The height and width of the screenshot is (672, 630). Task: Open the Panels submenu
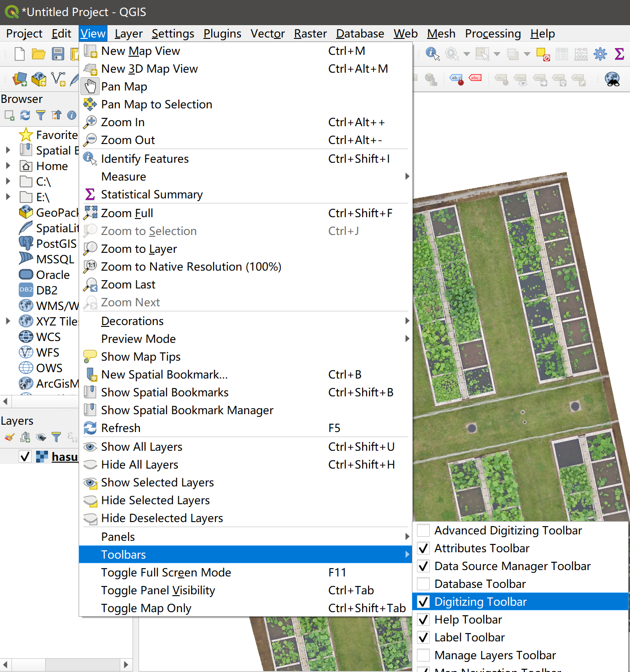click(x=246, y=537)
